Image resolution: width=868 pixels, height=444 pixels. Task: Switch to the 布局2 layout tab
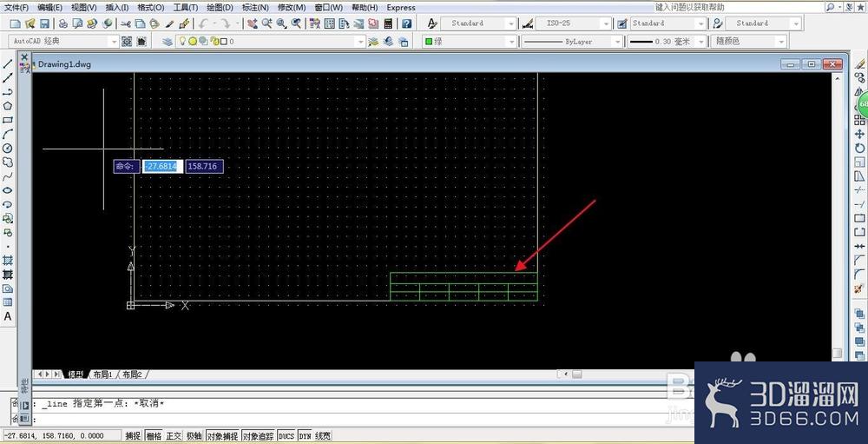(x=132, y=374)
